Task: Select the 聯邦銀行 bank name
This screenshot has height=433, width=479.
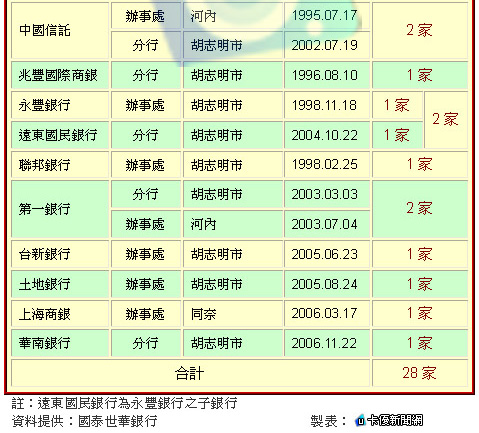Action: (x=44, y=165)
